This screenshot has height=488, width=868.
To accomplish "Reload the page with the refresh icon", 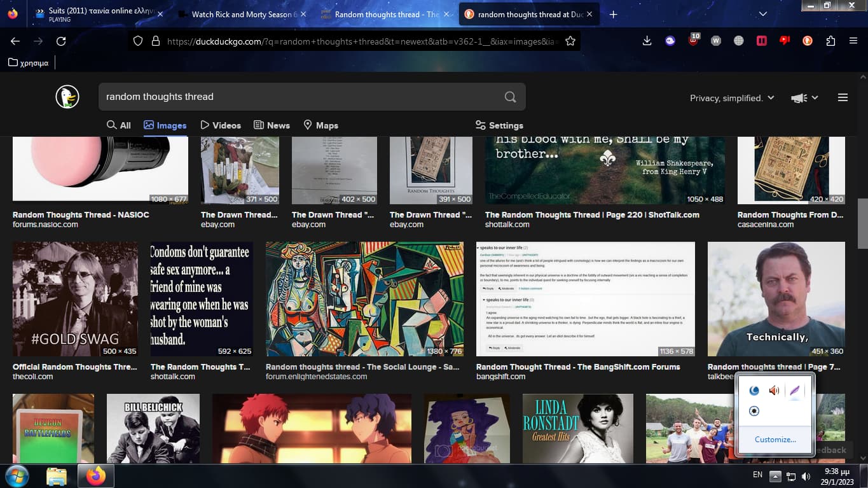I will point(61,41).
